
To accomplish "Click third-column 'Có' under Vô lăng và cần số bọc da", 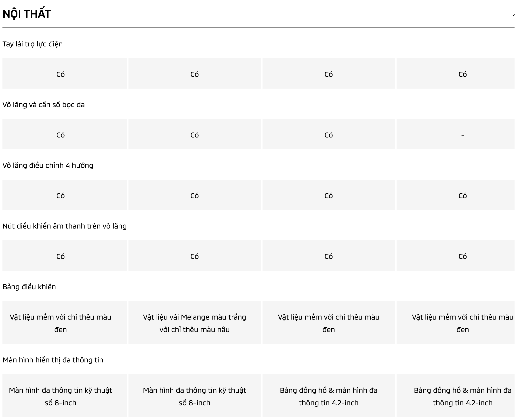I will point(328,135).
